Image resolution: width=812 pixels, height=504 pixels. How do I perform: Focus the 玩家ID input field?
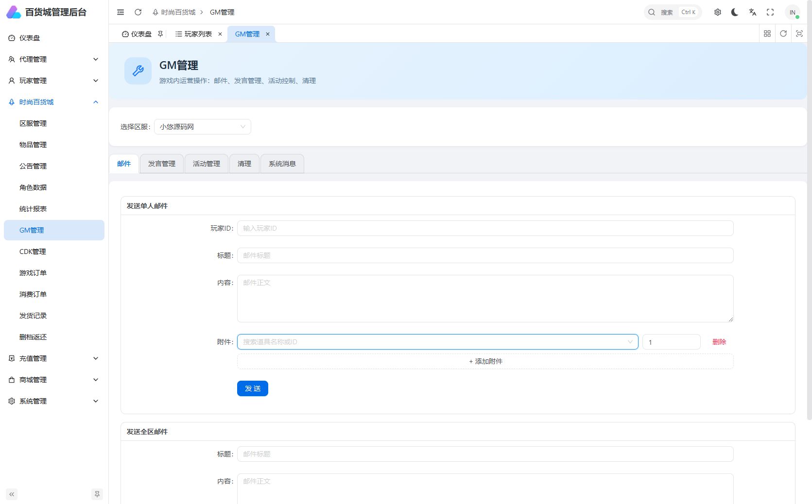click(485, 228)
